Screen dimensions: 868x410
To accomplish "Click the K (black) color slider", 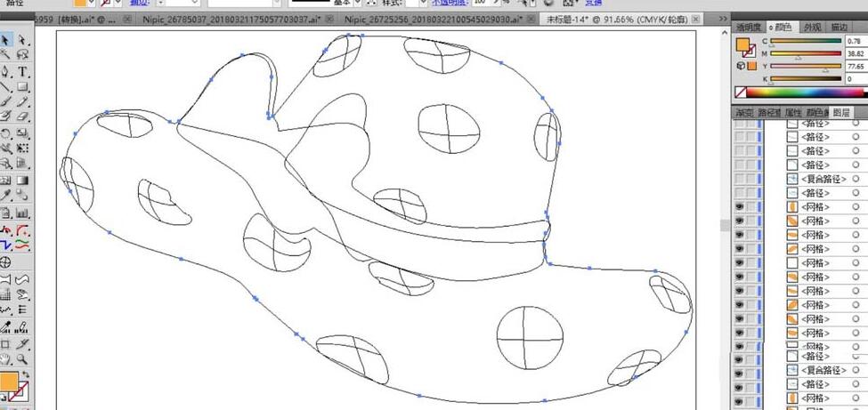I will click(x=806, y=79).
